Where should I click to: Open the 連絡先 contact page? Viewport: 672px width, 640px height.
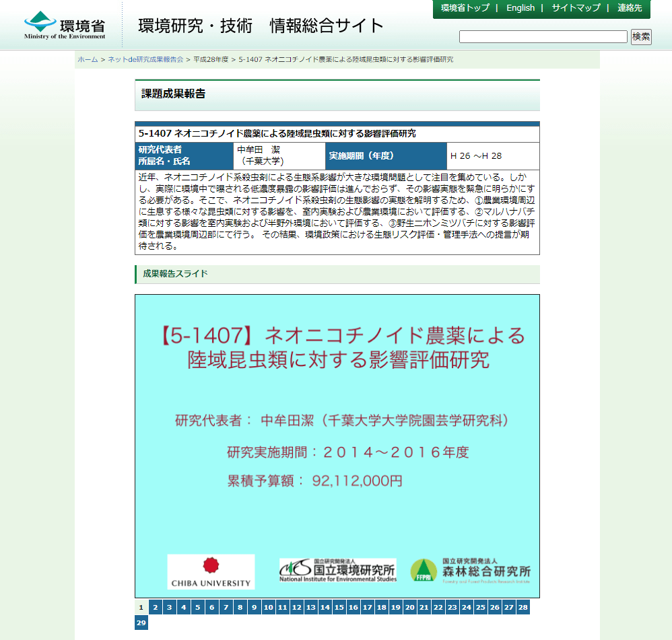click(630, 8)
